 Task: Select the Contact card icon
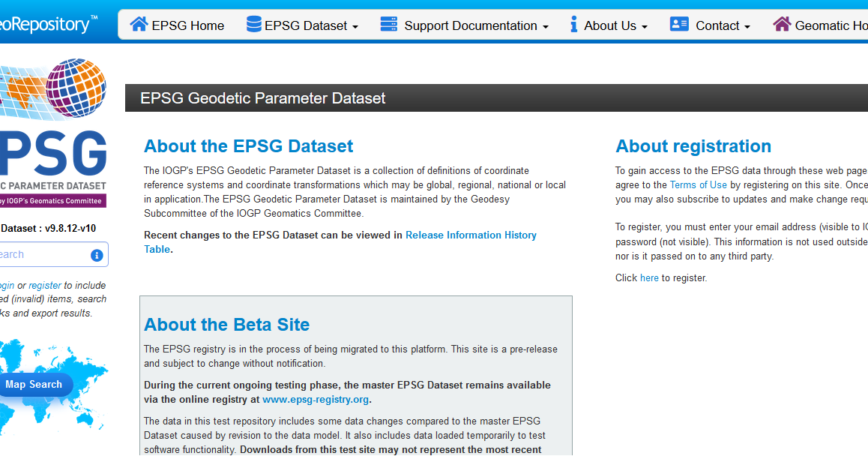coord(679,25)
